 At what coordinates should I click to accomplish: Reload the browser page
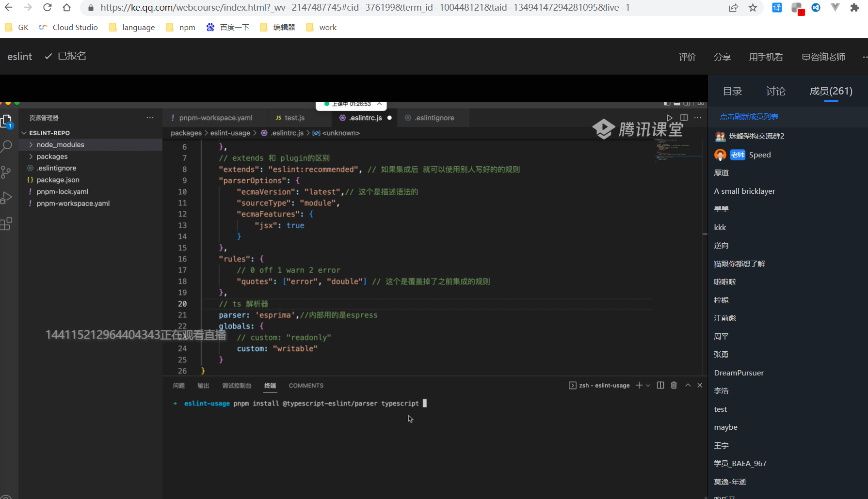tap(47, 8)
